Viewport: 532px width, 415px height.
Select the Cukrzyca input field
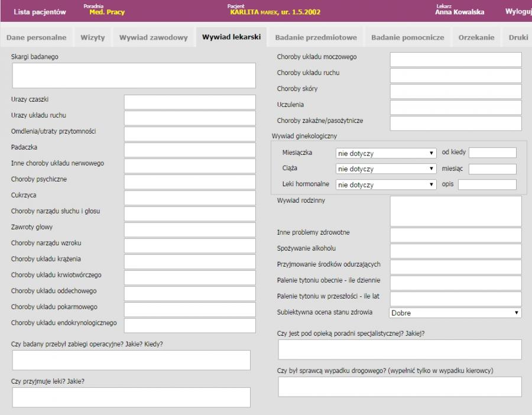[x=190, y=198]
